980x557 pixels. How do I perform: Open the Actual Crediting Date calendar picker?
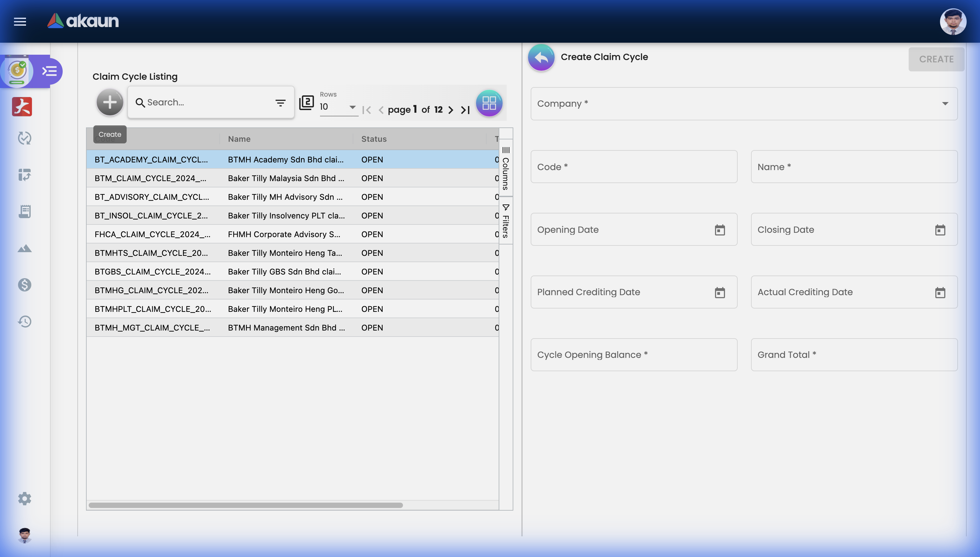click(940, 292)
